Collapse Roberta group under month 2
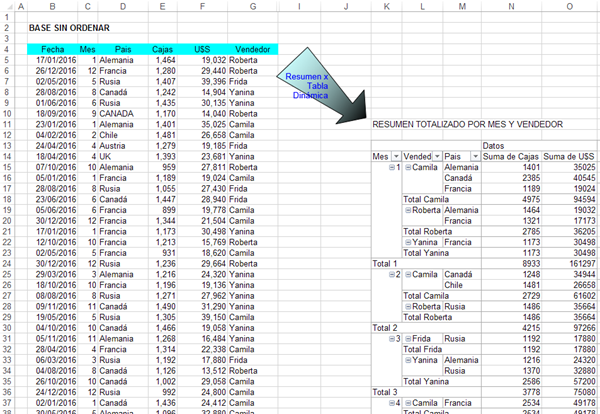 (x=408, y=306)
